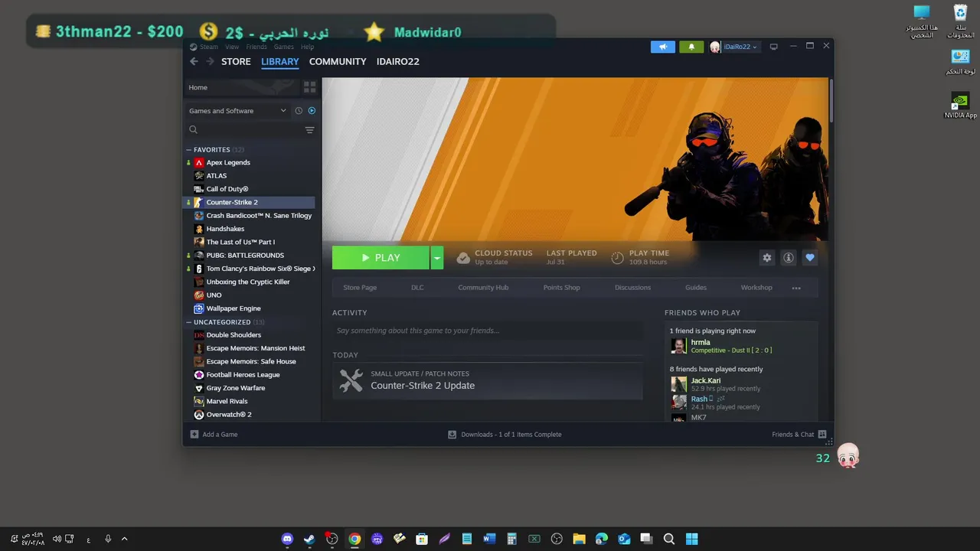Open Friends & Chat

tap(799, 435)
